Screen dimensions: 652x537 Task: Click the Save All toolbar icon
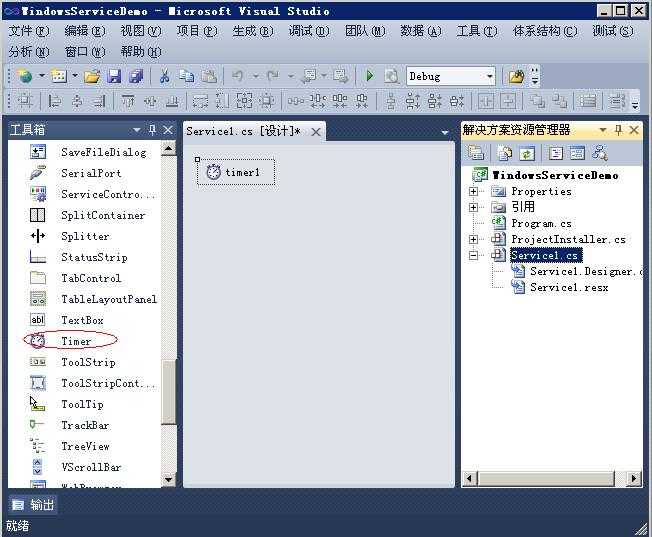[136, 77]
